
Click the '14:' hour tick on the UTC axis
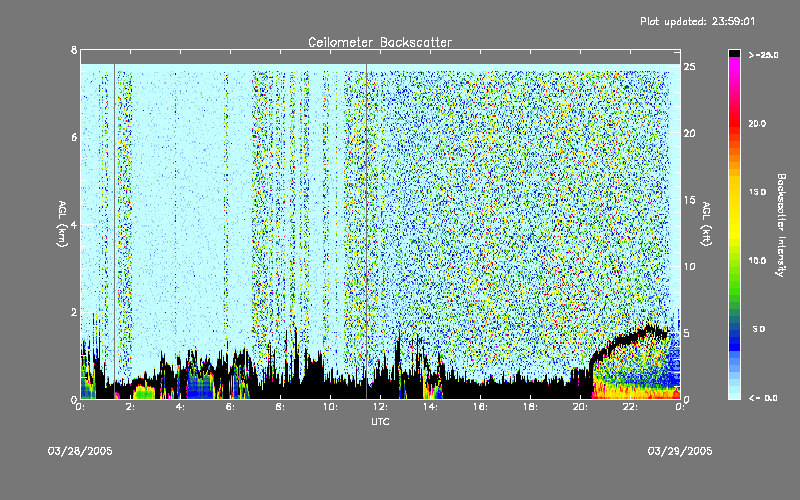[430, 407]
